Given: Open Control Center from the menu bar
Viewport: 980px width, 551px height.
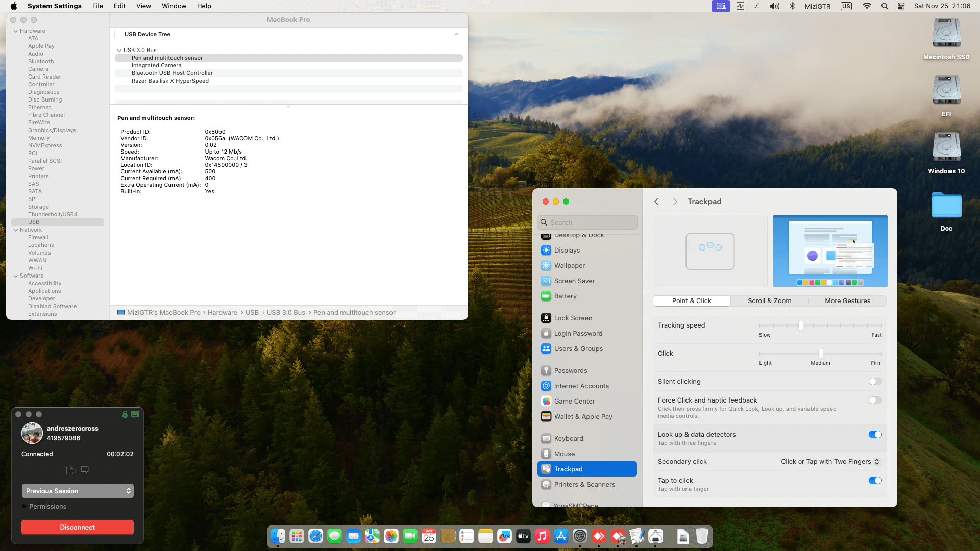Looking at the screenshot, I should [901, 6].
